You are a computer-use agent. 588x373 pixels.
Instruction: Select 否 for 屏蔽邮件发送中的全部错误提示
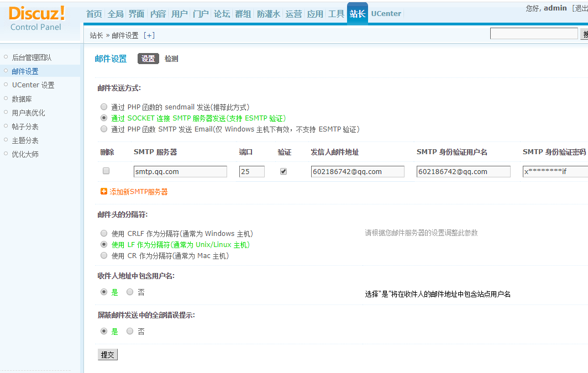130,331
